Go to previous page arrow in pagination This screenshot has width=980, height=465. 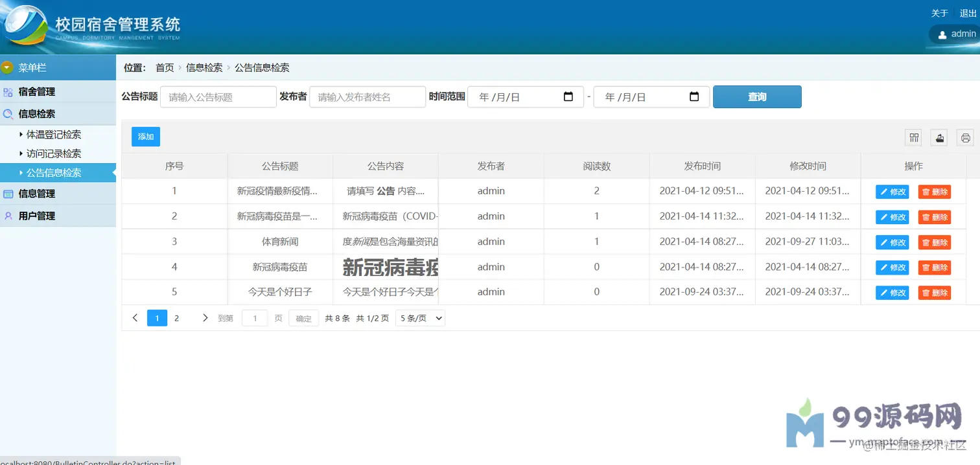(135, 318)
